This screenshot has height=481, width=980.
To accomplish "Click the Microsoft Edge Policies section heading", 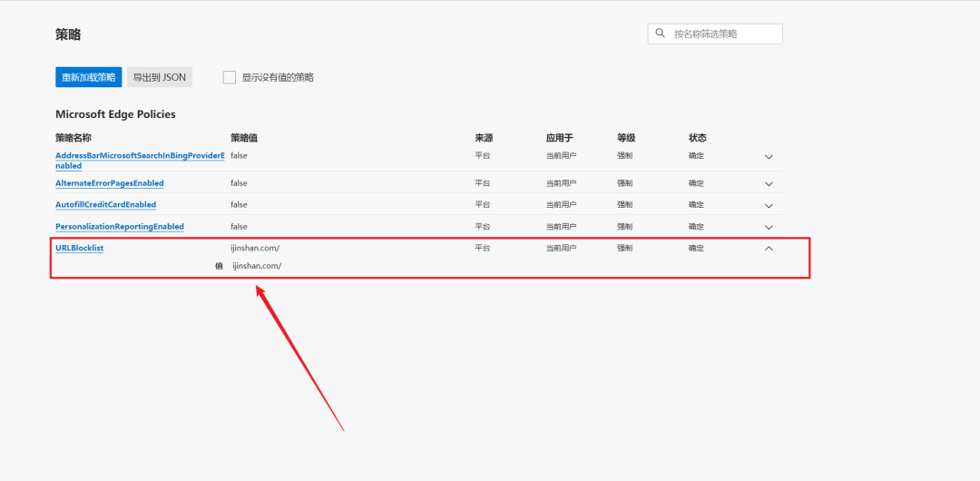I will click(115, 114).
